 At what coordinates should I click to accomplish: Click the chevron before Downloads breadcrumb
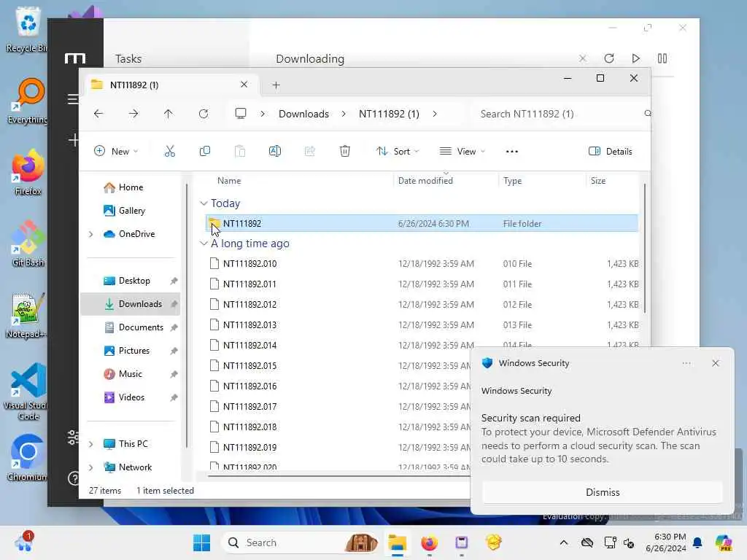tap(263, 114)
